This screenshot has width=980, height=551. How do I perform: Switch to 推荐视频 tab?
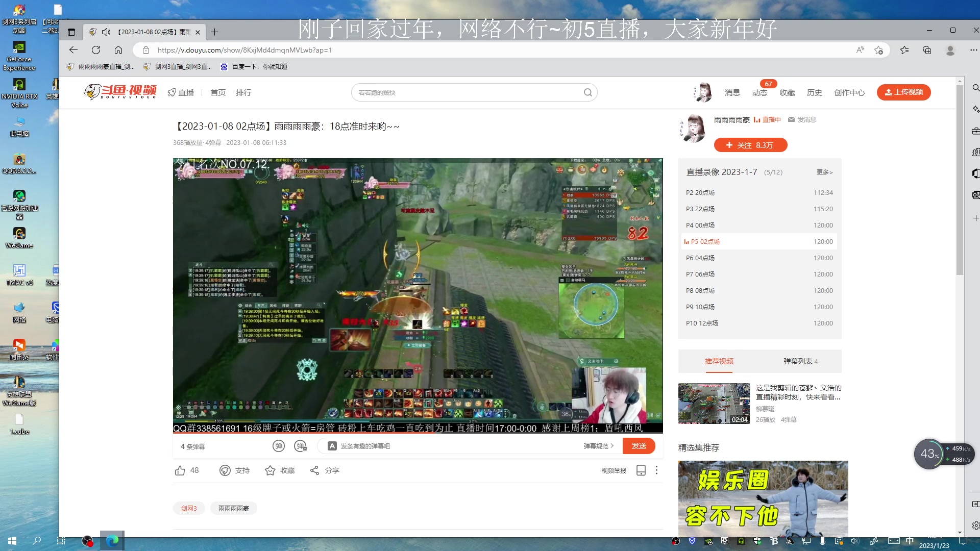(x=719, y=361)
